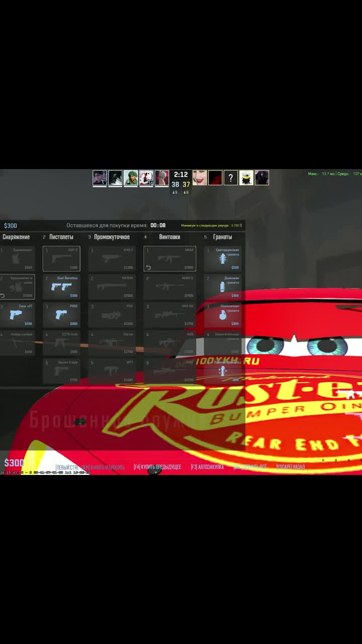362x644 pixels.
Task: Choose the MP7 submachine gun
Action: [x=112, y=371]
